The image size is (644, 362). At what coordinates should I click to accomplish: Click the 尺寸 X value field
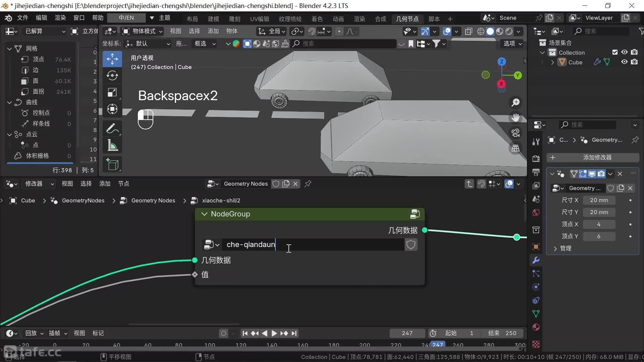coord(599,200)
